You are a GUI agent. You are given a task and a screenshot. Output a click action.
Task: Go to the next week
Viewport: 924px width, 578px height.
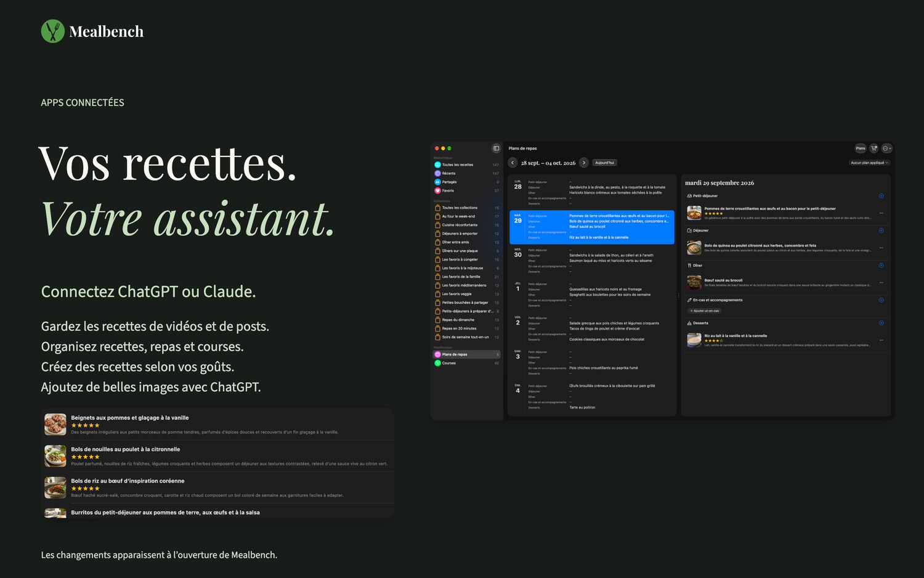(584, 163)
